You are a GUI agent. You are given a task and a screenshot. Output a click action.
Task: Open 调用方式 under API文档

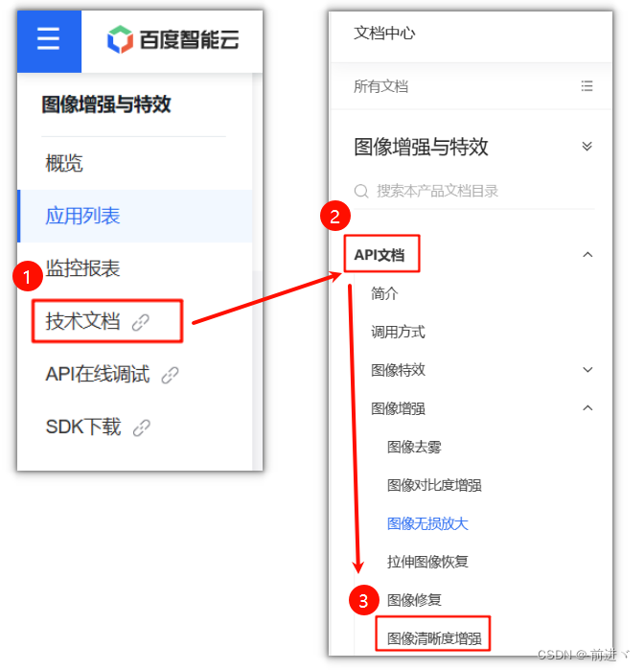tap(398, 332)
